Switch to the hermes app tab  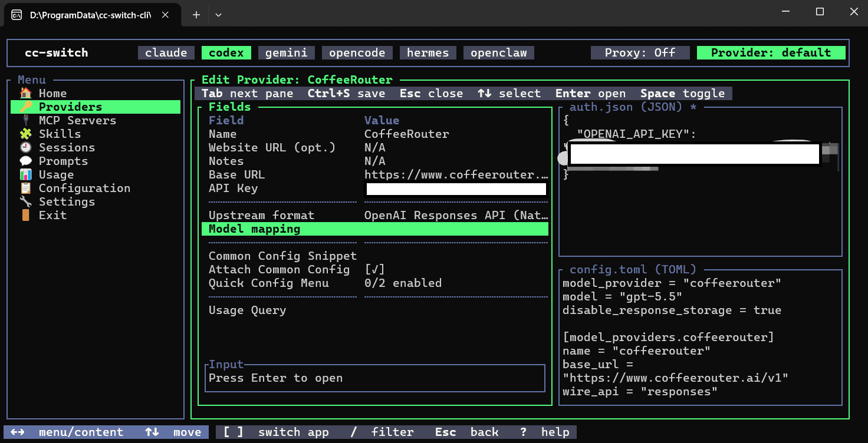coord(428,52)
